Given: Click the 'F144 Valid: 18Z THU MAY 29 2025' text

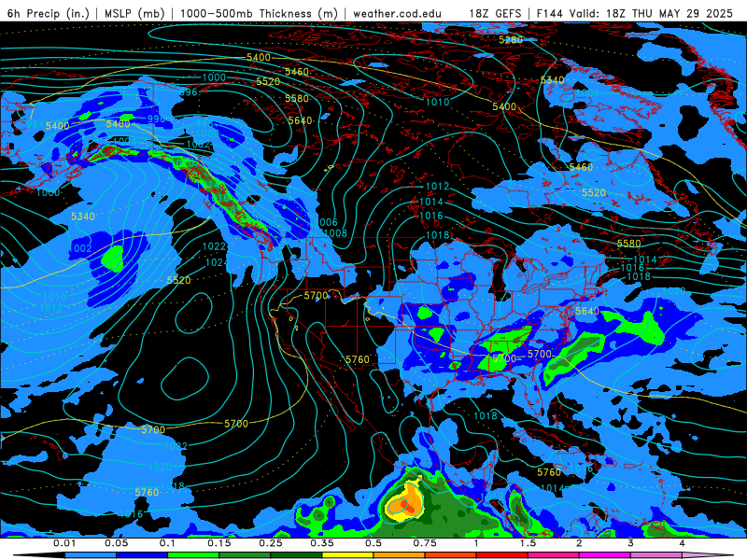Looking at the screenshot, I should click(635, 13).
